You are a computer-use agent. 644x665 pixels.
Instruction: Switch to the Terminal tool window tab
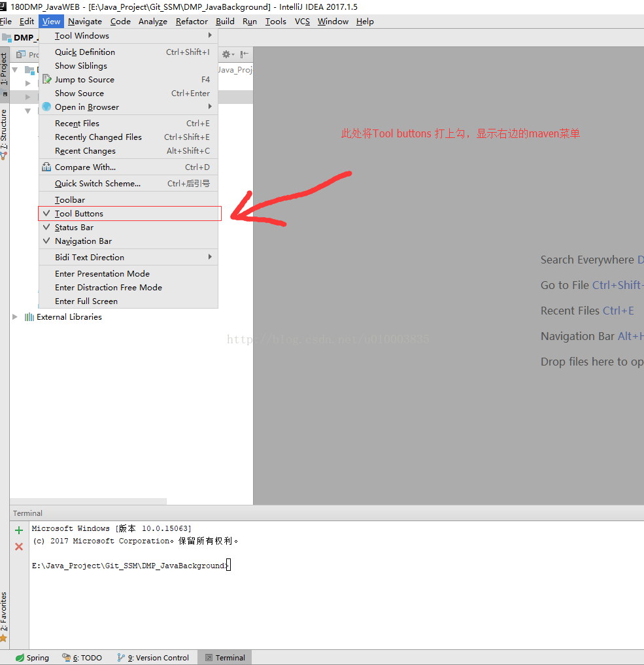(x=225, y=658)
